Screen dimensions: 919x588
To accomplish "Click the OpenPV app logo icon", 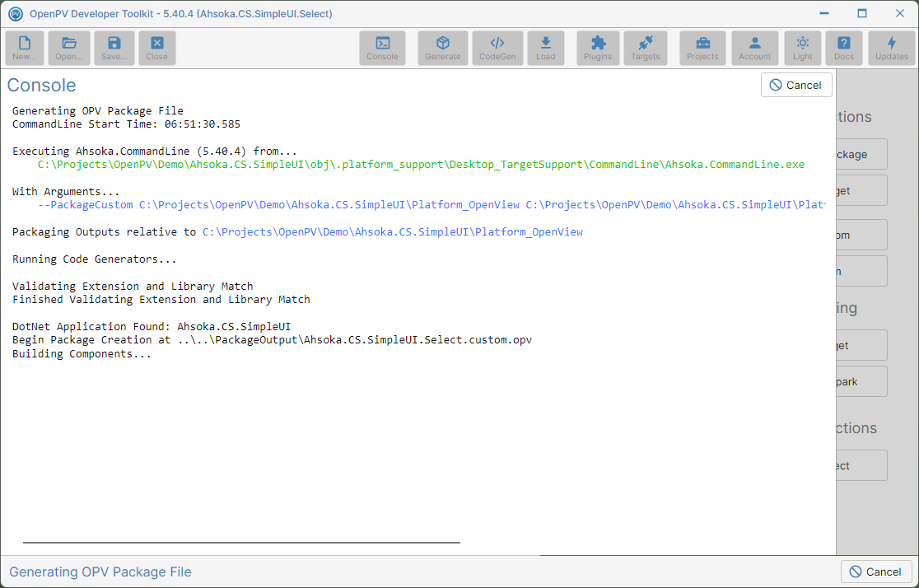I will click(x=16, y=13).
